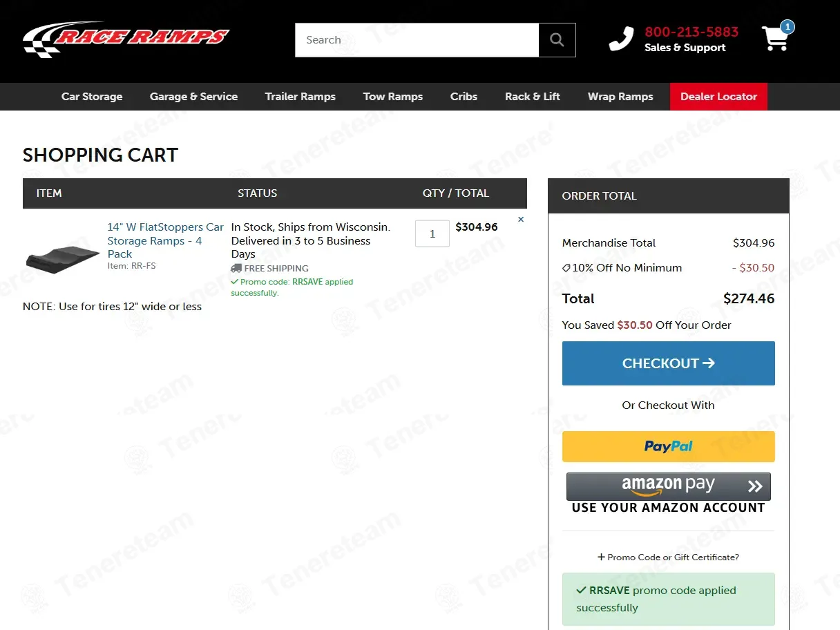840x630 pixels.
Task: Click the magnifying glass search button
Action: click(x=557, y=40)
